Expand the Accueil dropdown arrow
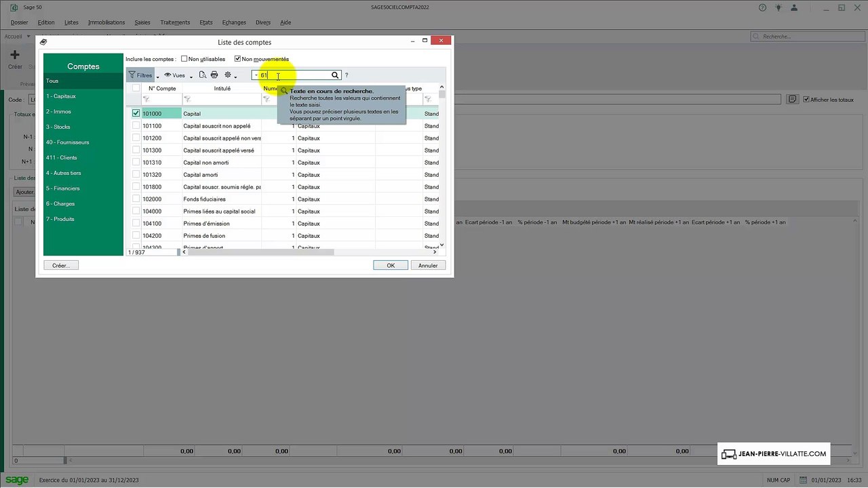The height and width of the screenshot is (488, 868). pos(28,37)
